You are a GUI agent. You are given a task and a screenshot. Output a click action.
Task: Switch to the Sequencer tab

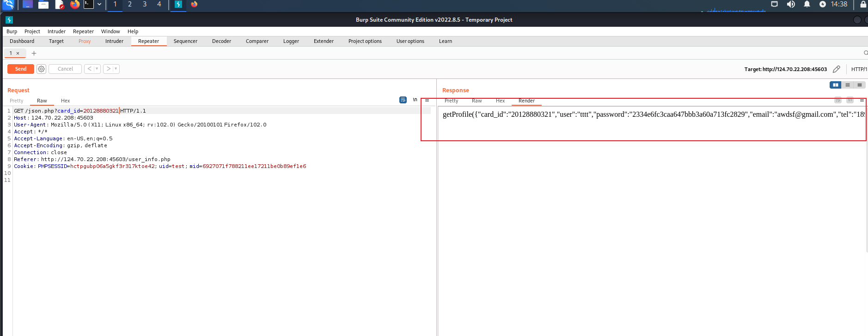(x=185, y=41)
